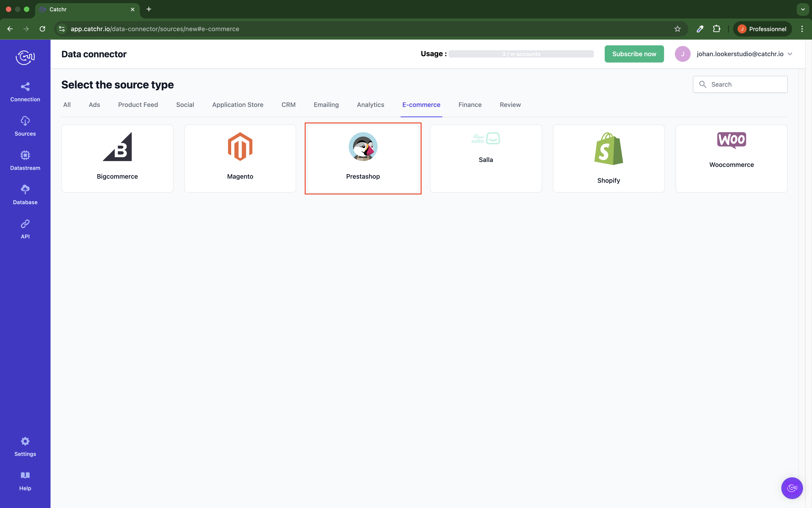The image size is (812, 508).
Task: Click the Usage accounts progress bar
Action: click(x=521, y=54)
